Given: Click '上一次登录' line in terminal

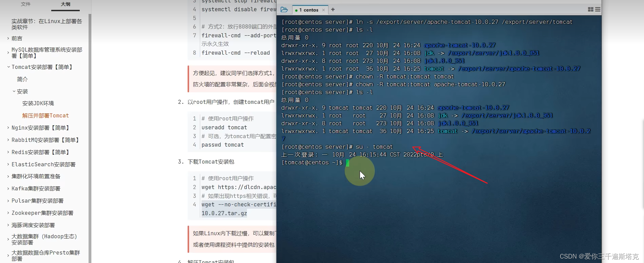Looking at the screenshot, I should (x=362, y=154).
